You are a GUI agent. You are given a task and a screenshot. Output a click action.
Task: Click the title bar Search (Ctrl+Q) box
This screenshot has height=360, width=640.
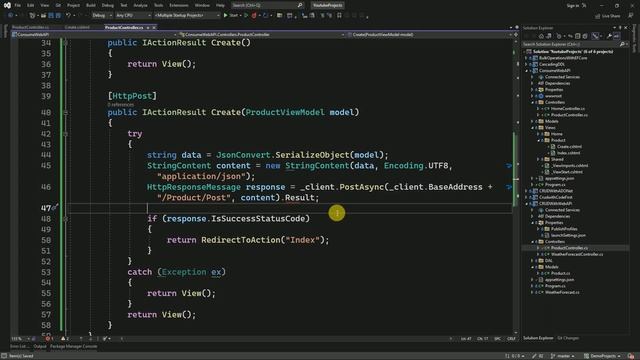coord(267,5)
